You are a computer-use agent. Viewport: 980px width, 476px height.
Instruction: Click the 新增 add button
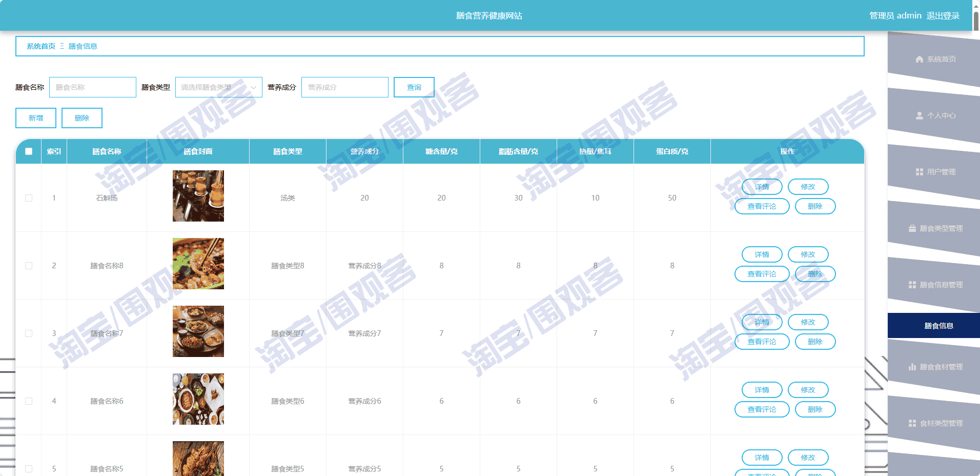tap(36, 118)
